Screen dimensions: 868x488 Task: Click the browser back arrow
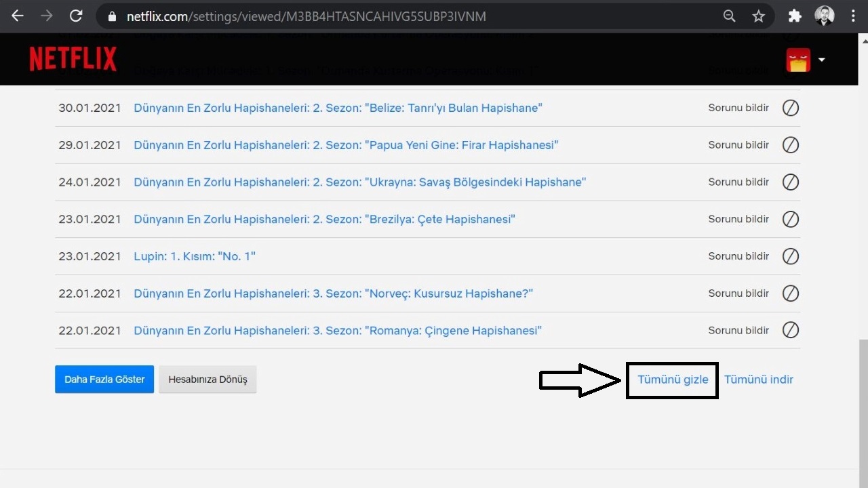(x=18, y=16)
